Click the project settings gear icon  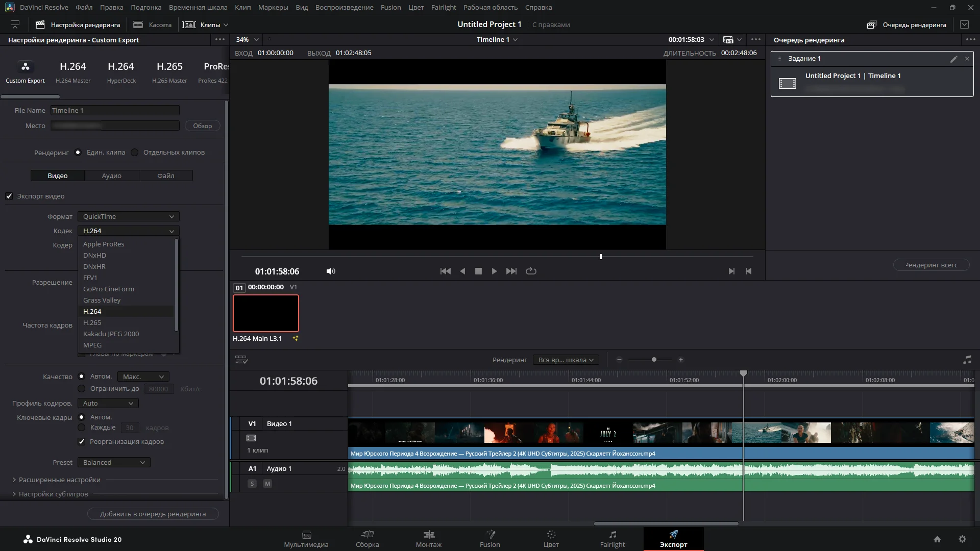[x=962, y=539]
